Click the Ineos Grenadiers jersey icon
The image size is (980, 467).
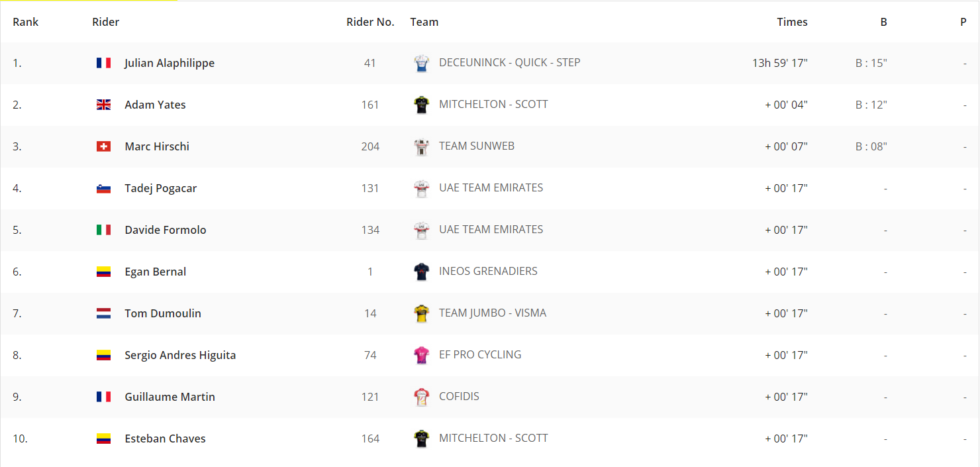(x=421, y=272)
